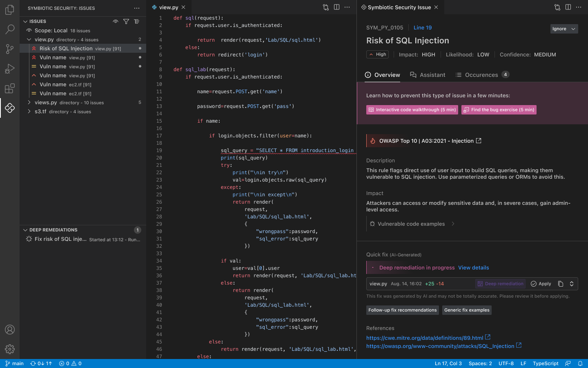
Task: Expand the quick fix diff chevron toggle
Action: 572,284
